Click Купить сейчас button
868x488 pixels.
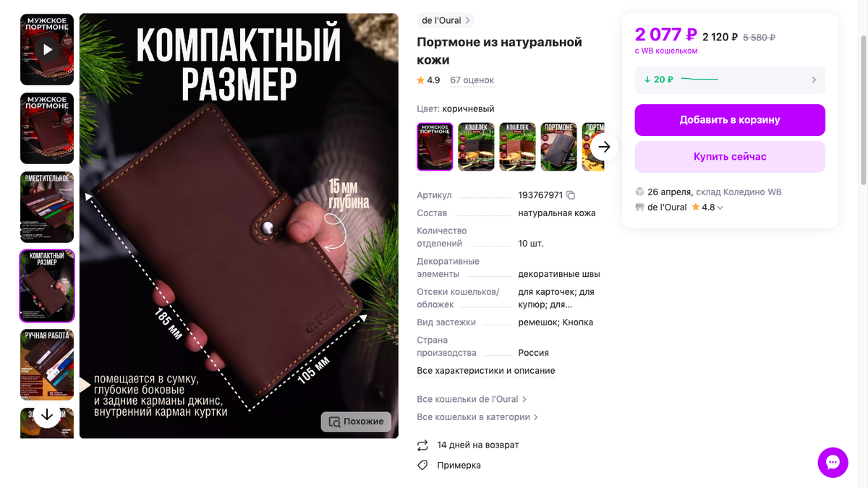tap(730, 157)
